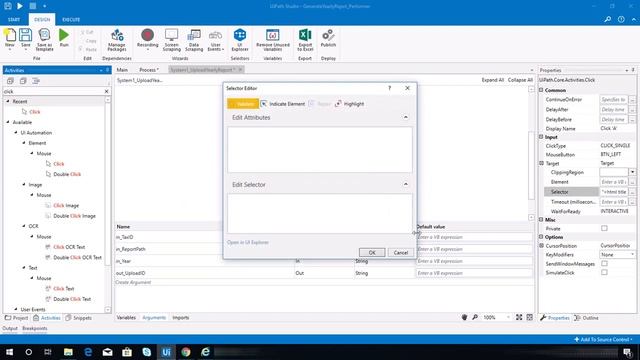
Task: Open the Snippets panel tab
Action: tap(78, 318)
